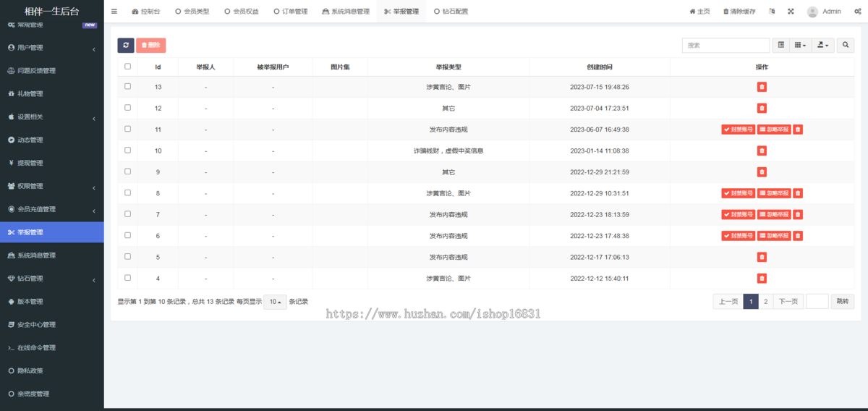Click trash icon in row Id 6
This screenshot has height=411, width=868.
tap(798, 236)
